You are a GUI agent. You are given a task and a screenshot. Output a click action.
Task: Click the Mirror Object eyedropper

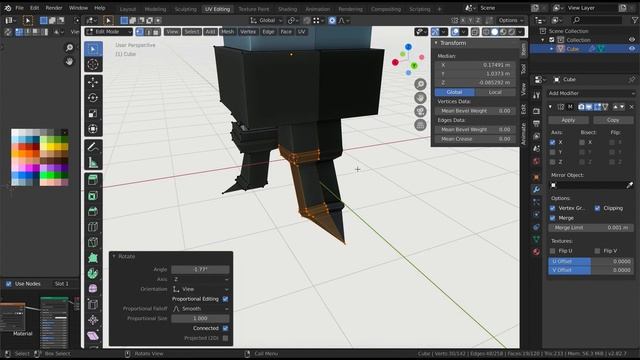click(630, 185)
